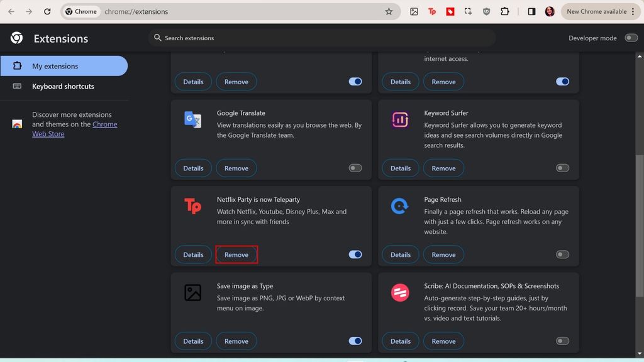Click the Save image as Type toolbar icon
Image resolution: width=644 pixels, height=362 pixels.
point(414,11)
